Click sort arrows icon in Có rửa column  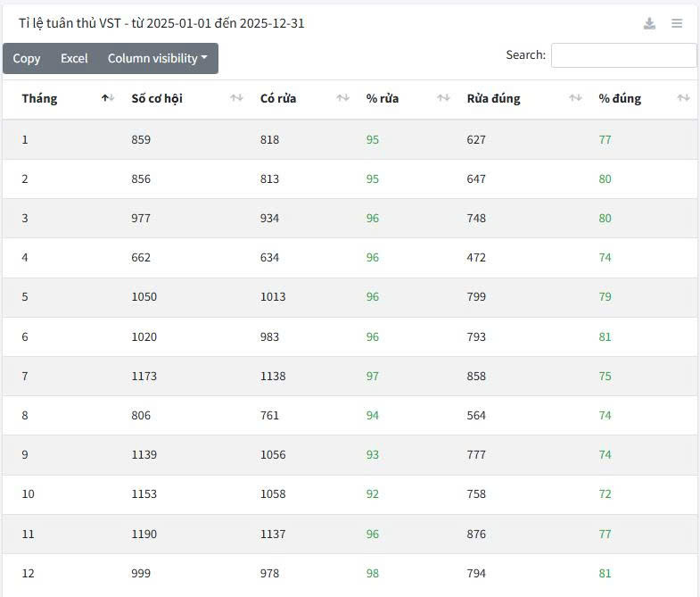click(x=342, y=98)
